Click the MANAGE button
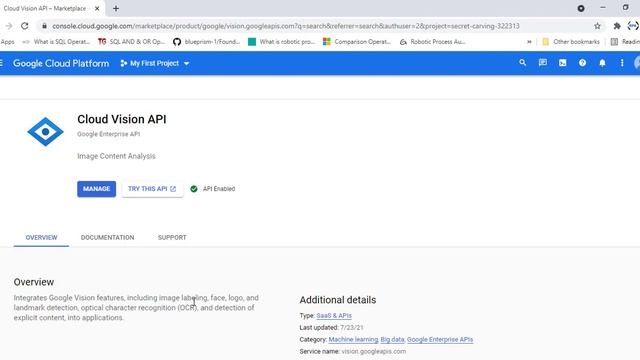The image size is (640, 360). click(x=96, y=189)
